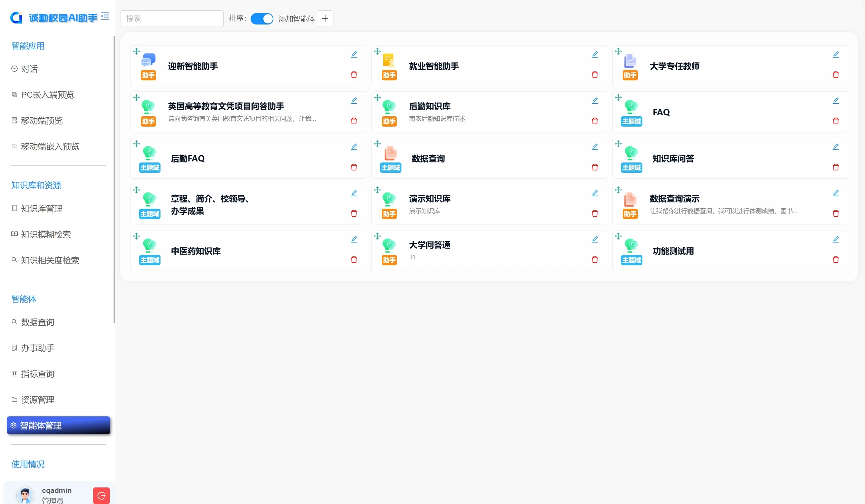Click the drag handle on 大学专任教师 card
865x504 pixels.
[618, 51]
